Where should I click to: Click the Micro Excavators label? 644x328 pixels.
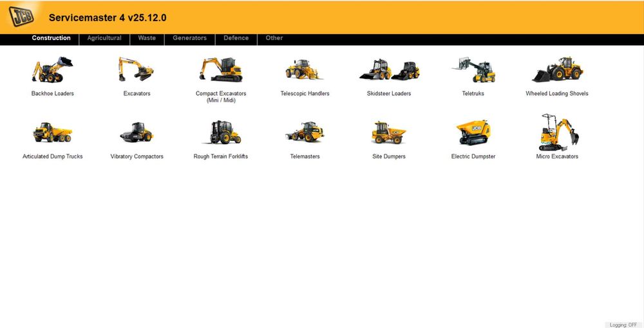[x=557, y=156]
